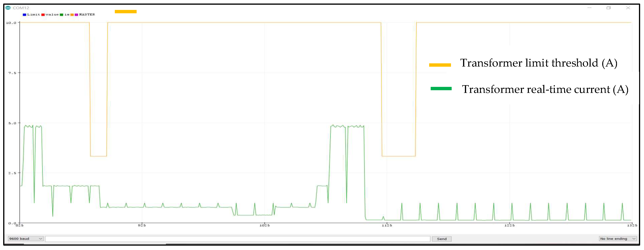Click the Arduino logo icon in title bar
Screen dimensions: 644x250
coord(8,8)
